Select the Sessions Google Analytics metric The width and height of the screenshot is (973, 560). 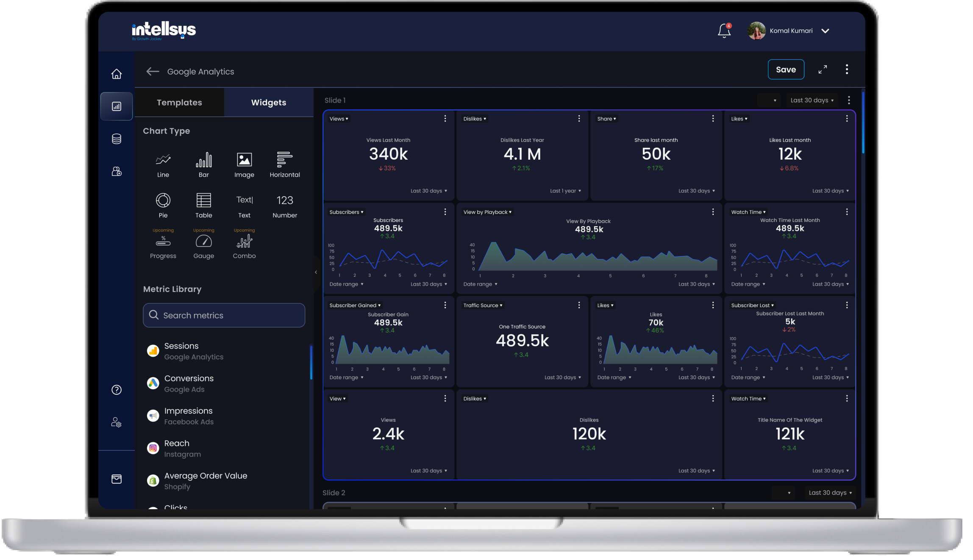point(224,351)
